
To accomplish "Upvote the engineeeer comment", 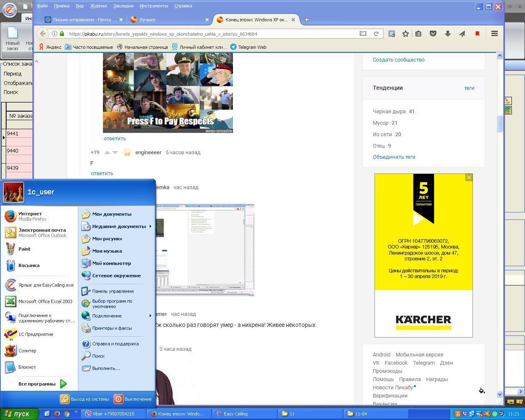I will 107,153.
